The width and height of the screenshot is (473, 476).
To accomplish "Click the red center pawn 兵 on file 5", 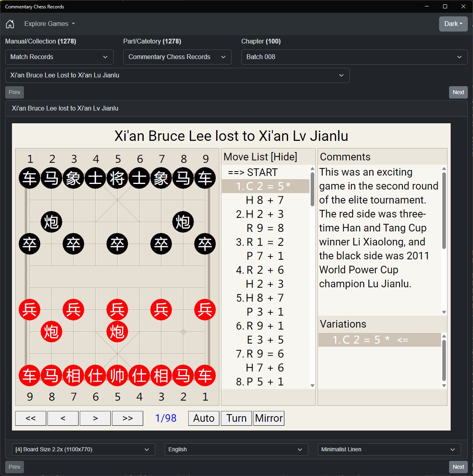I will point(117,310).
